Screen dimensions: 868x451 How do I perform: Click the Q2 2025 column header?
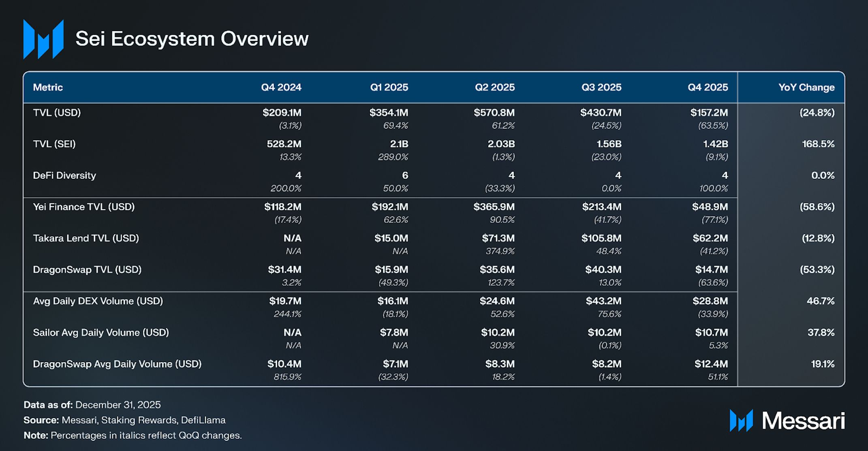tap(494, 88)
